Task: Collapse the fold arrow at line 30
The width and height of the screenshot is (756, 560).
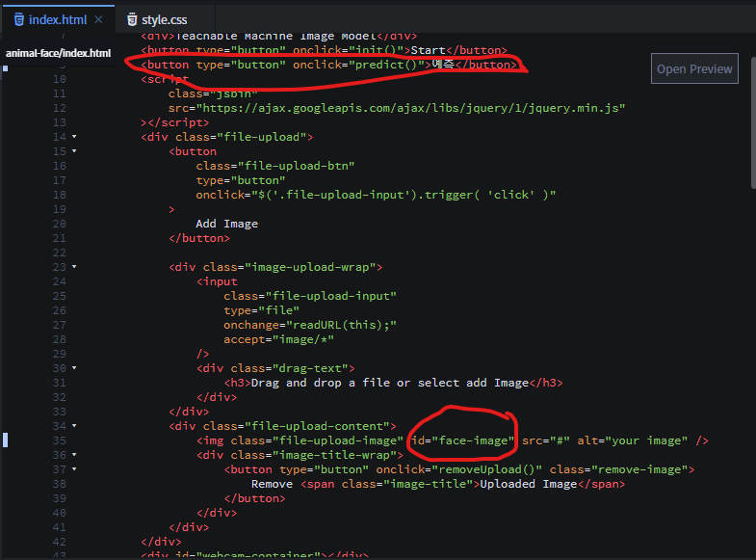Action: click(74, 368)
